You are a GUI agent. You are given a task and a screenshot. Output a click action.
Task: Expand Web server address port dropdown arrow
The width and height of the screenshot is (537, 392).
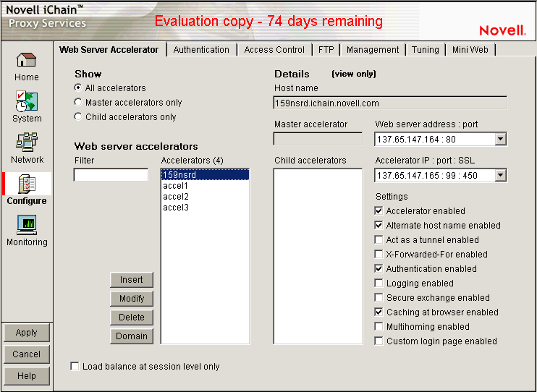click(500, 140)
